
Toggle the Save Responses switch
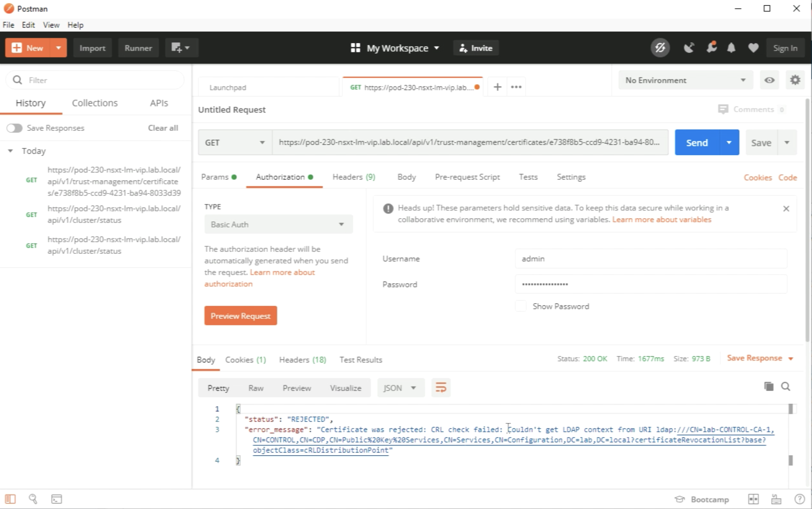point(15,128)
